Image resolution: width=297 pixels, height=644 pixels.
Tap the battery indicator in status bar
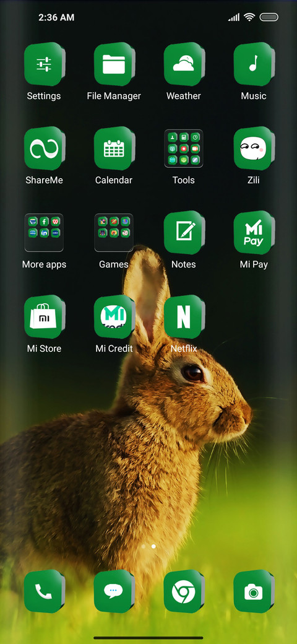(x=269, y=17)
